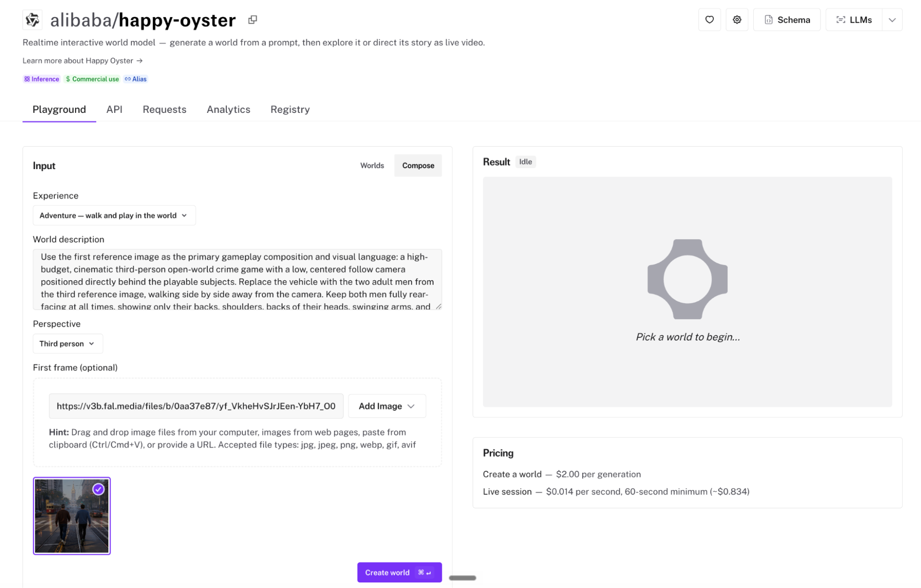This screenshot has width=921, height=588.
Task: Select the Playground tab
Action: click(59, 110)
